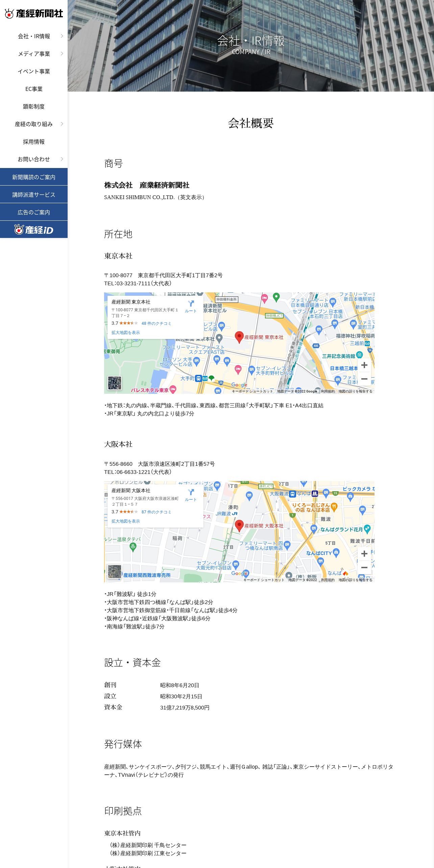Click パレスホテル東京 hotel marker
The height and width of the screenshot is (868, 434).
pos(173,389)
